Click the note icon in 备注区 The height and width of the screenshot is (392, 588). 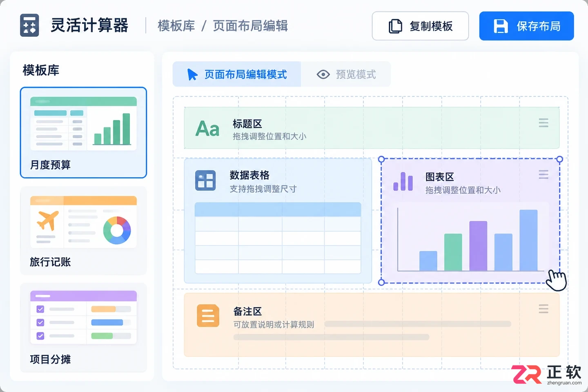pos(208,316)
